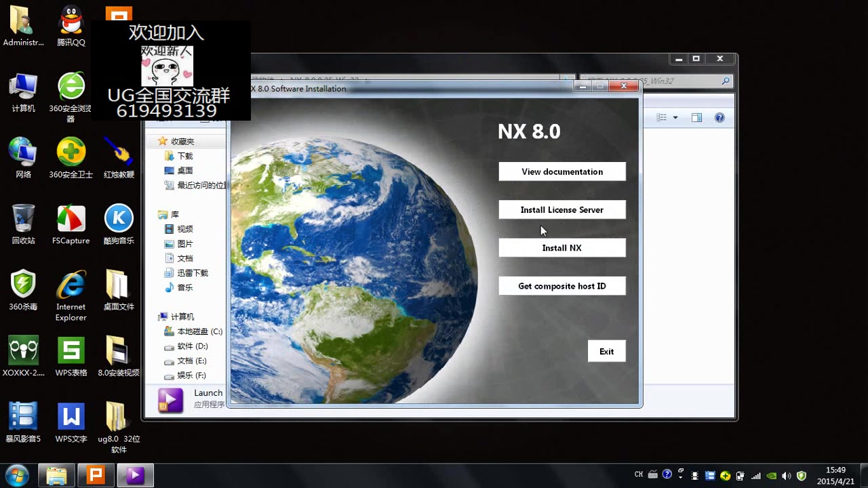Click the power plug tray icon

pos(741,475)
